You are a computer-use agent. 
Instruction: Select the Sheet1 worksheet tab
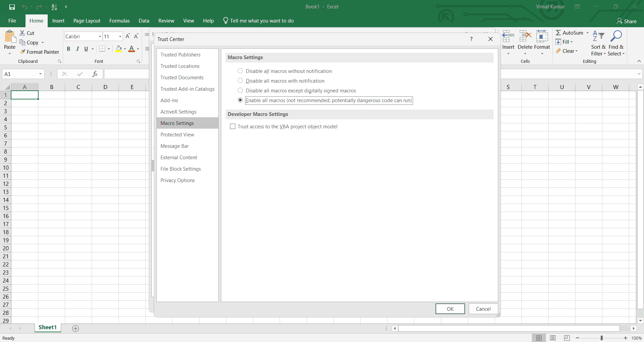47,328
